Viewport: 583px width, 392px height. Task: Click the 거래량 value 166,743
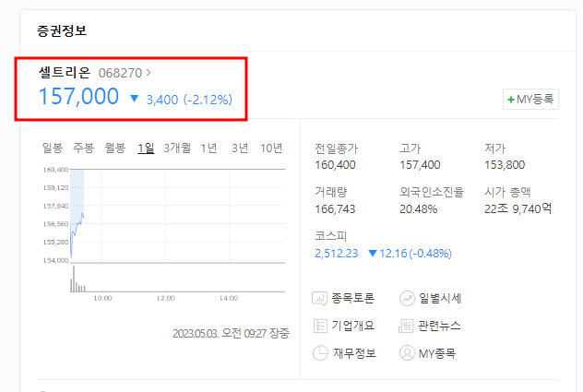tap(335, 209)
